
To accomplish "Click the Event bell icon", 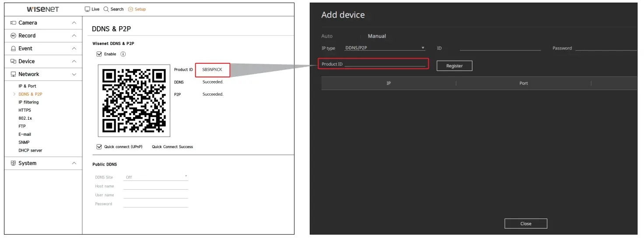I will pyautogui.click(x=13, y=48).
